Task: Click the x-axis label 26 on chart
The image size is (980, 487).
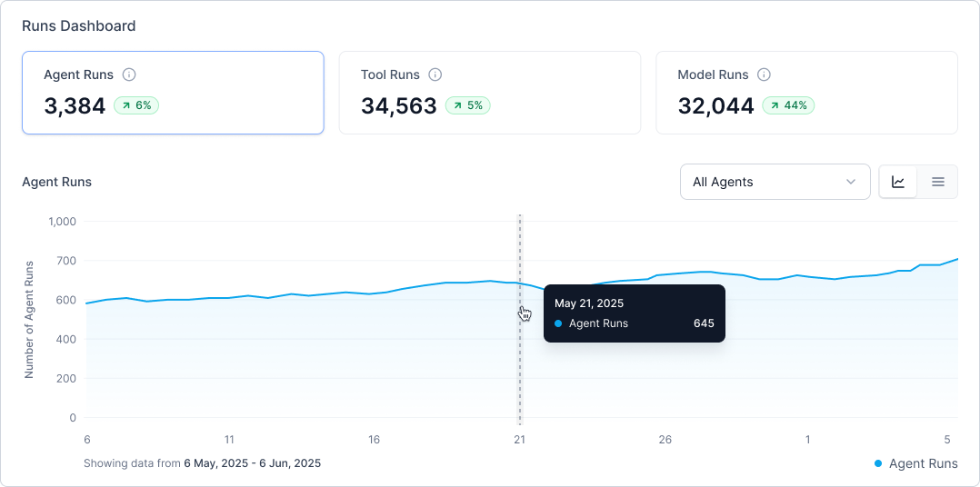Action: (665, 440)
